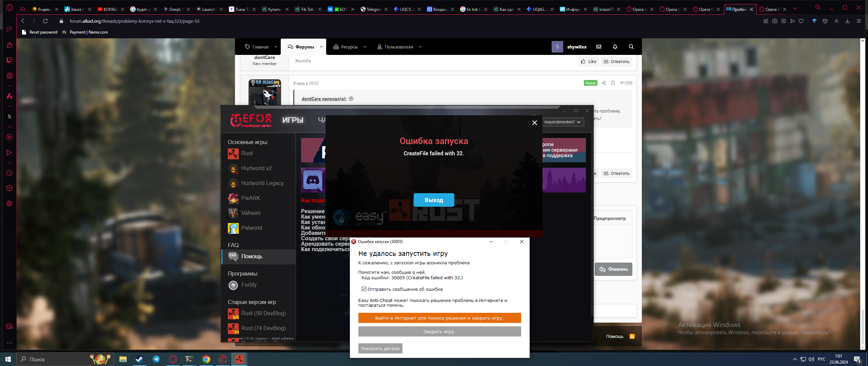Expand Ресурсы menu dropdown arrow
This screenshot has height=366, width=868.
coord(365,47)
